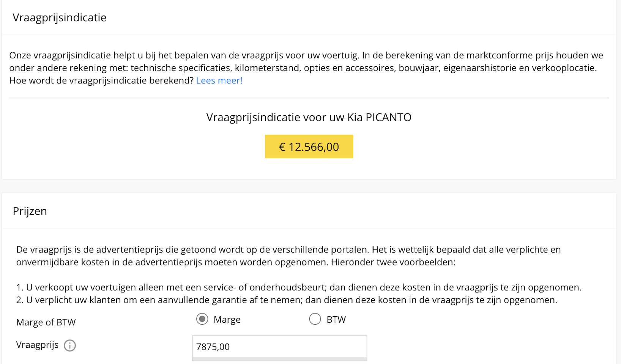Click the yellow € 12.566,00 price badge
Screen dimensions: 621x364
[309, 147]
